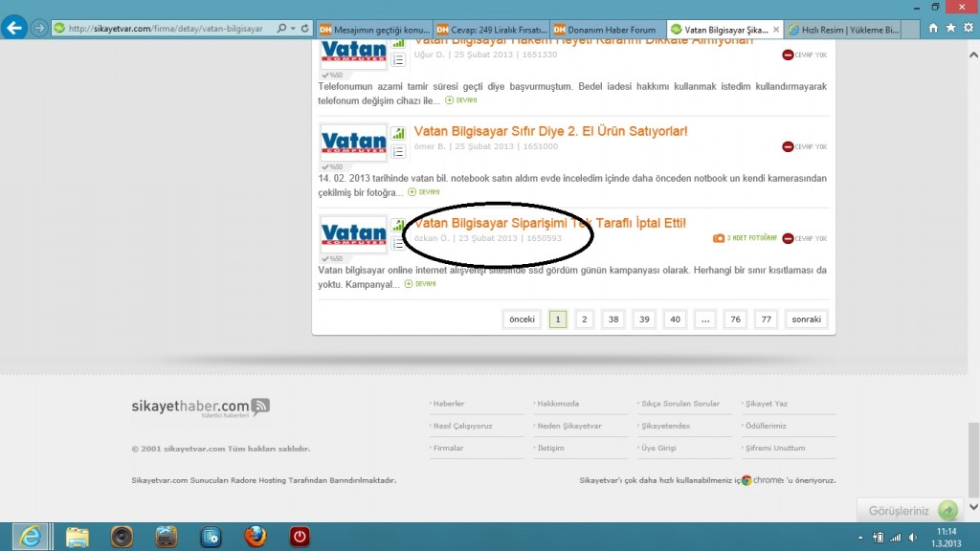Click list icon of Uğur D. complaint

398,60
